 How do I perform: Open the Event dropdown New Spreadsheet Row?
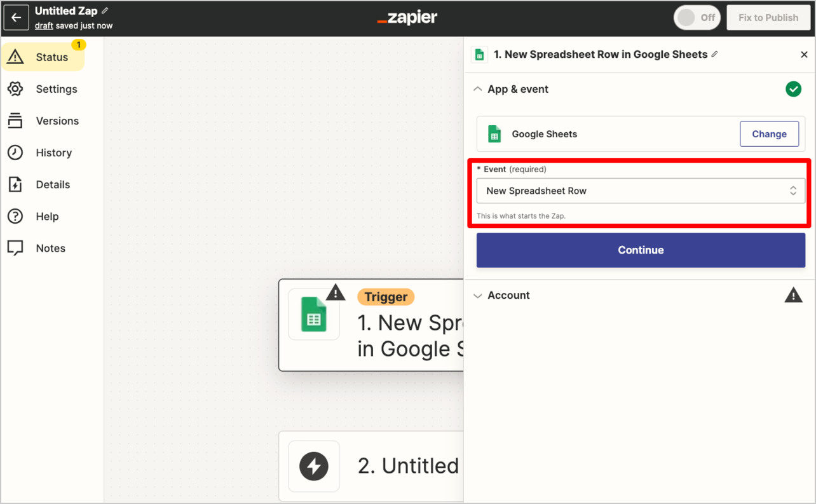(x=641, y=191)
